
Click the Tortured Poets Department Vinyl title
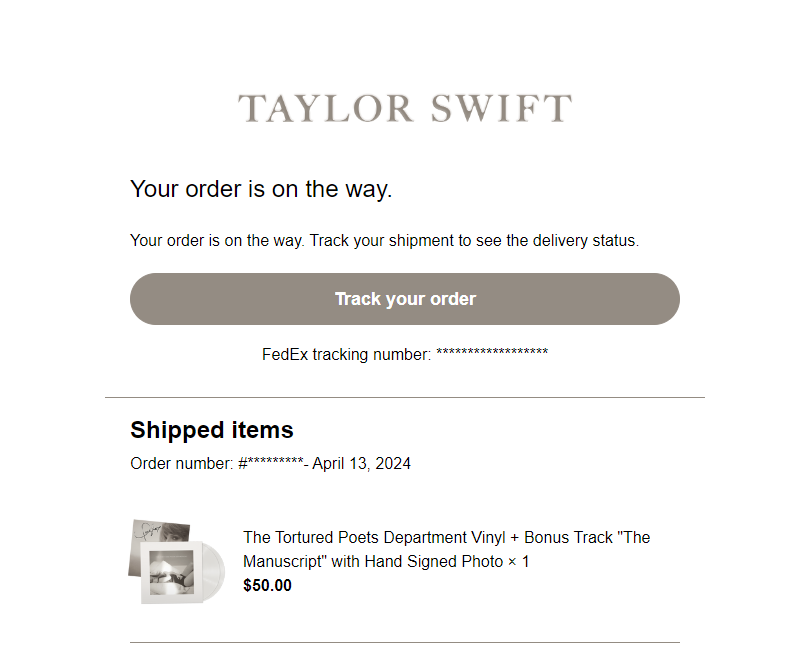446,549
